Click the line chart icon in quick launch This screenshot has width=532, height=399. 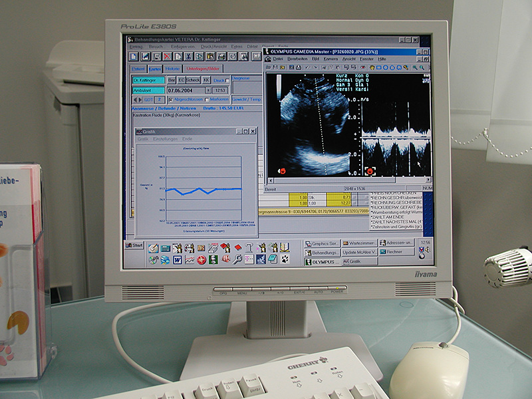(190, 260)
